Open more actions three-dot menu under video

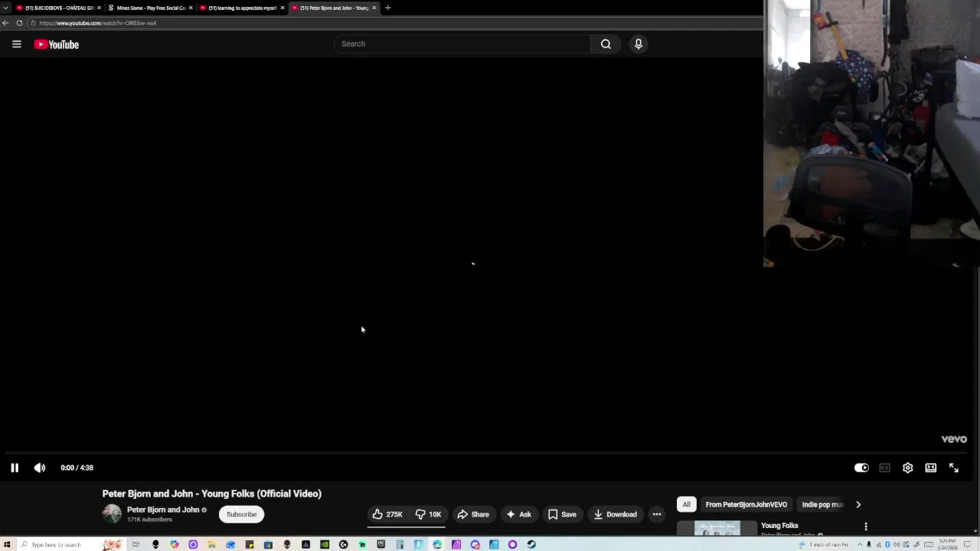click(x=657, y=514)
